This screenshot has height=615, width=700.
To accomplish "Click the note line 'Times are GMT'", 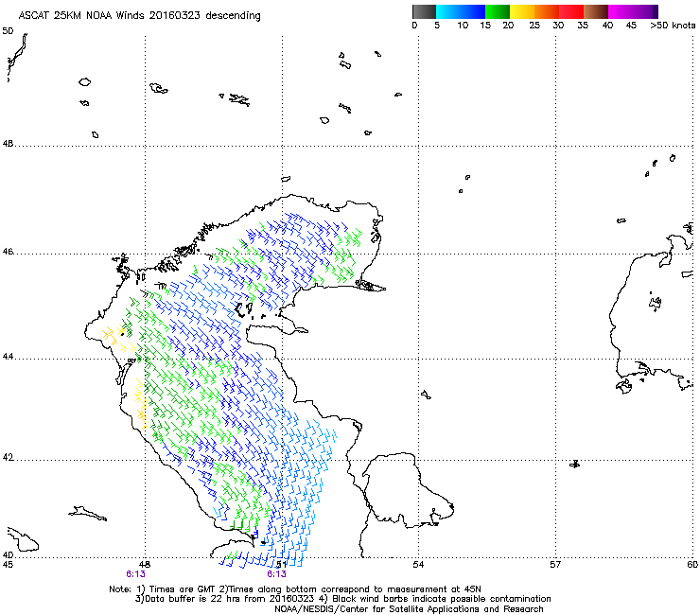I will click(x=182, y=589).
